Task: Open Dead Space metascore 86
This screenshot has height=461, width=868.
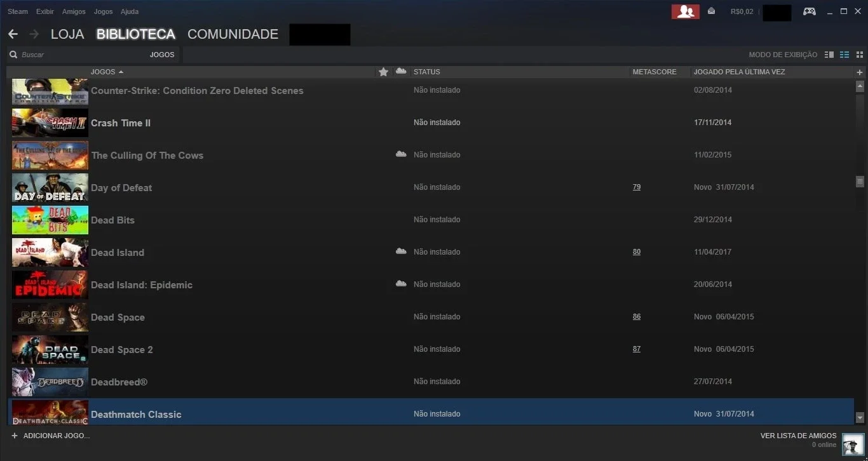Action: (x=637, y=317)
